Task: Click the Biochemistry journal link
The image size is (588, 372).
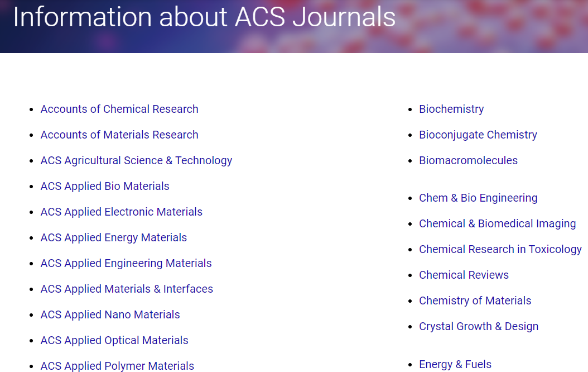Action: click(451, 109)
